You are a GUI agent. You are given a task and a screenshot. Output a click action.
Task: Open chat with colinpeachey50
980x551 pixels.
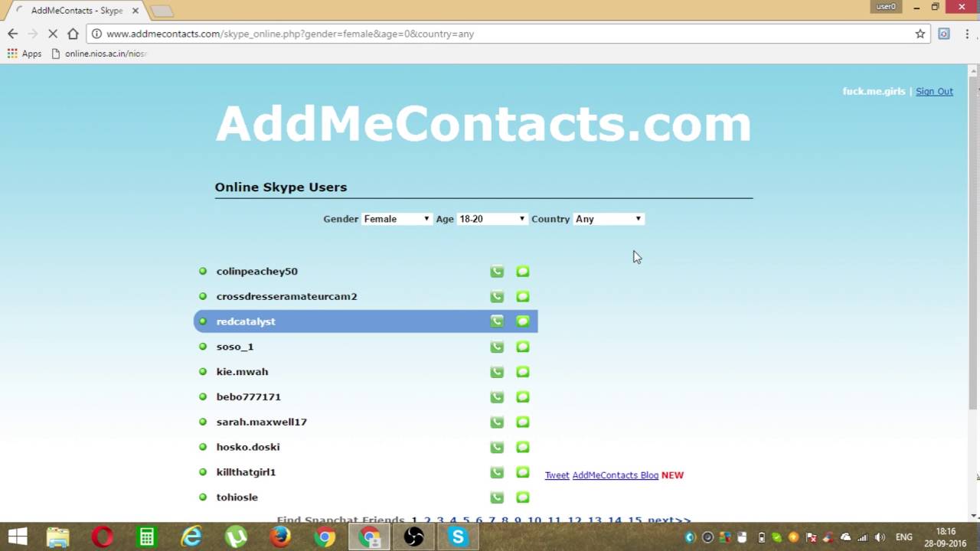pyautogui.click(x=523, y=272)
